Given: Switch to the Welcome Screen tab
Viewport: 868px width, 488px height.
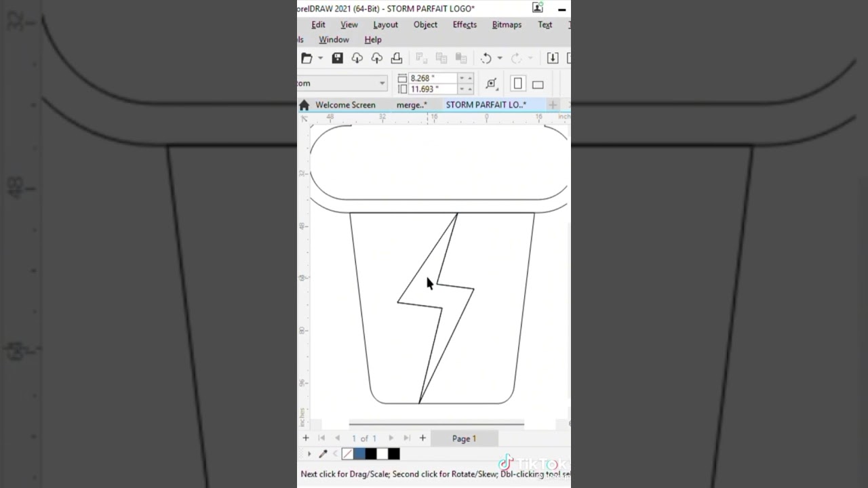Looking at the screenshot, I should 345,105.
